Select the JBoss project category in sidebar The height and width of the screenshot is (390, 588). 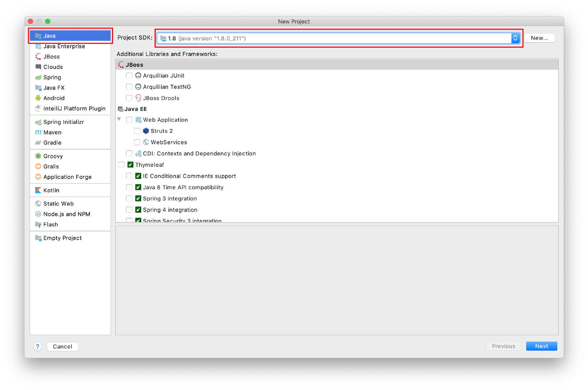[70, 57]
